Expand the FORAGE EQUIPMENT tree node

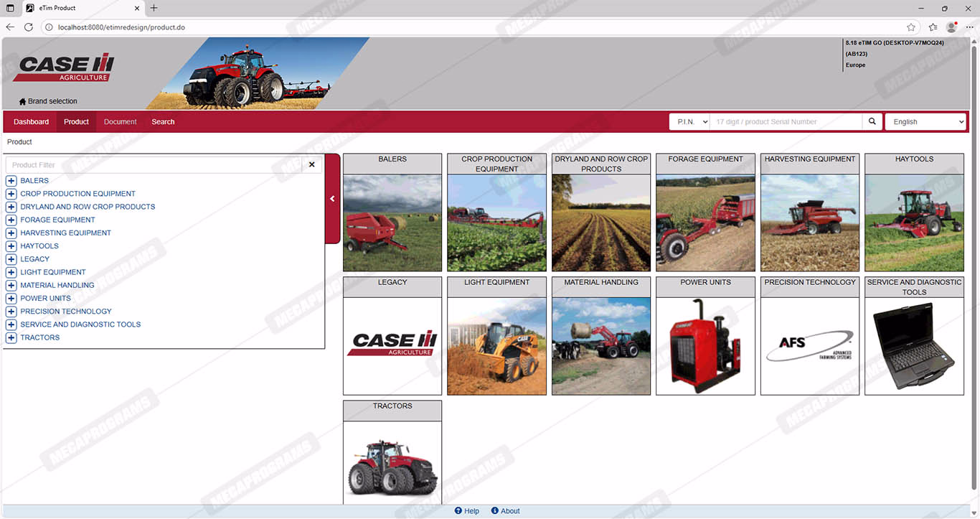(x=11, y=220)
